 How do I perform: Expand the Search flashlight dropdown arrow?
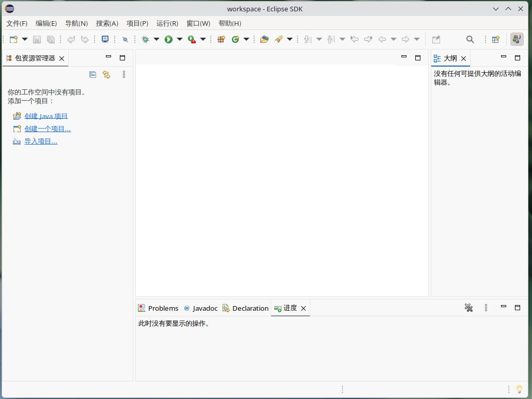point(290,39)
